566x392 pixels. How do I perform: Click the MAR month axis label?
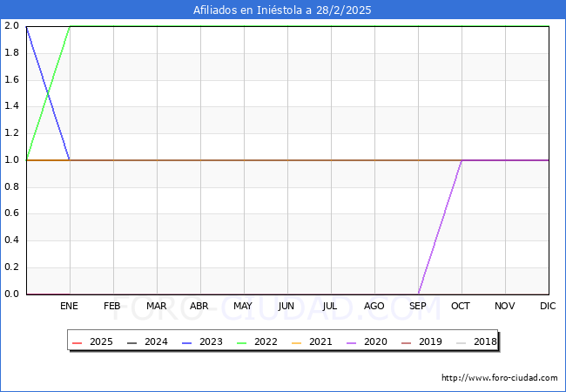(156, 306)
